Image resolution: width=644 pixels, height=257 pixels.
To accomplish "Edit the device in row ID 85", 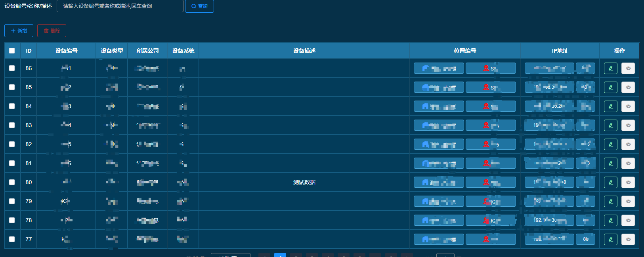I will [611, 87].
